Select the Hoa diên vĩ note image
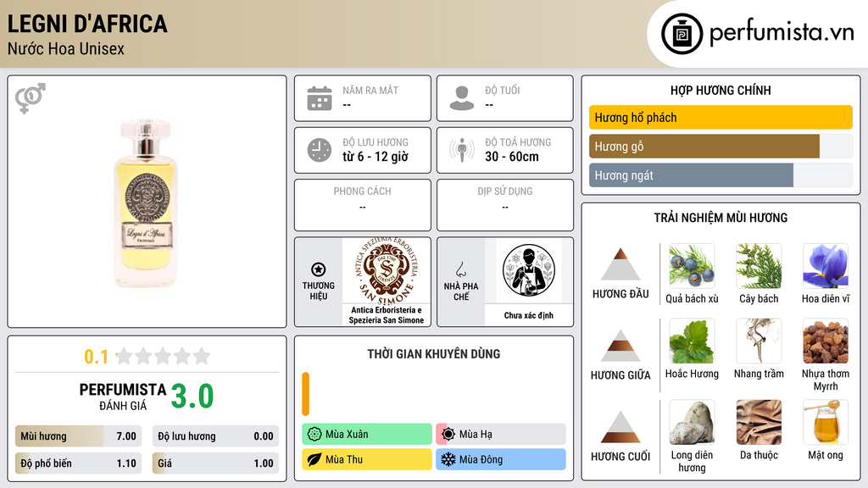The image size is (868, 488). tap(826, 266)
